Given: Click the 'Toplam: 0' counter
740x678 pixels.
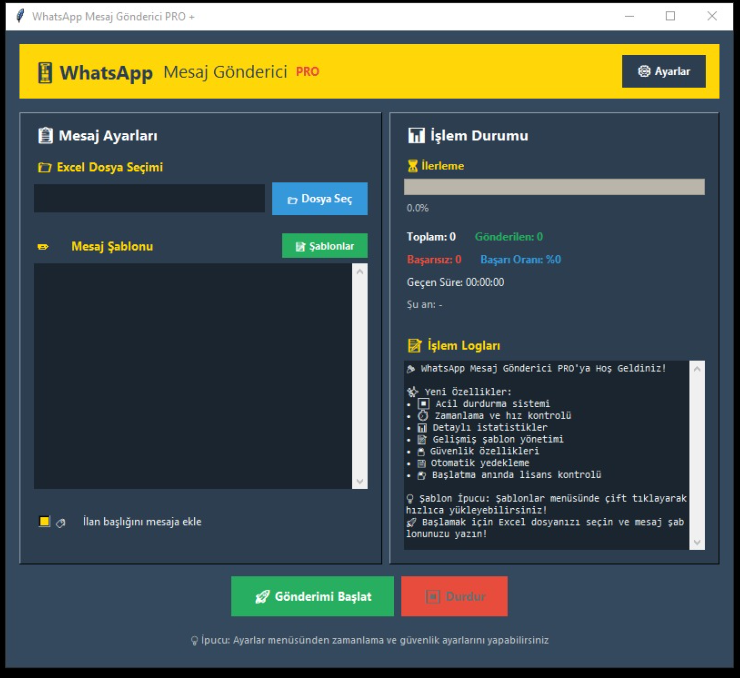Looking at the screenshot, I should pyautogui.click(x=431, y=237).
